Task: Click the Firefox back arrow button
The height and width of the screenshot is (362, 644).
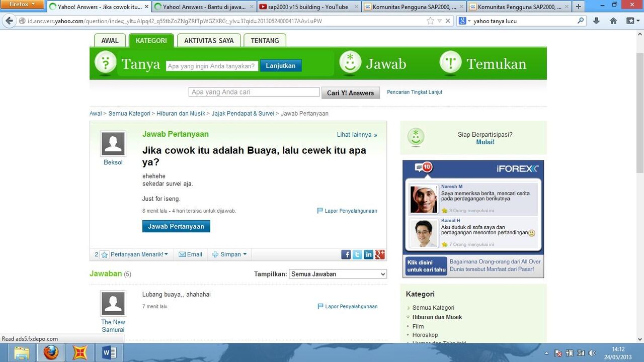Action: pos(9,21)
